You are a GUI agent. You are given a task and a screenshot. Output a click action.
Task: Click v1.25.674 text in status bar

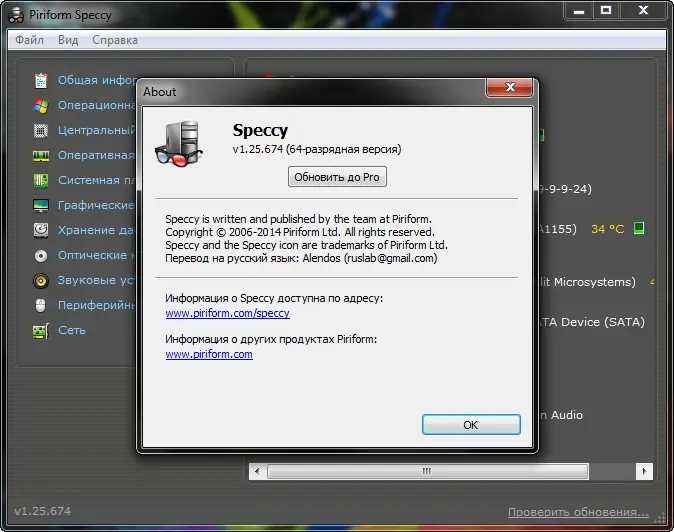pyautogui.click(x=43, y=511)
